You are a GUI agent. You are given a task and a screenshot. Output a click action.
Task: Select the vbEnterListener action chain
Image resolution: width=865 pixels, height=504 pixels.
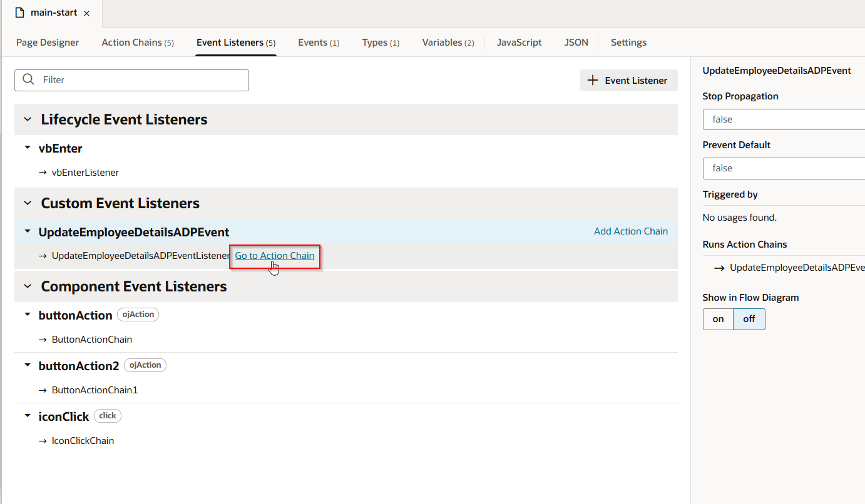point(85,172)
